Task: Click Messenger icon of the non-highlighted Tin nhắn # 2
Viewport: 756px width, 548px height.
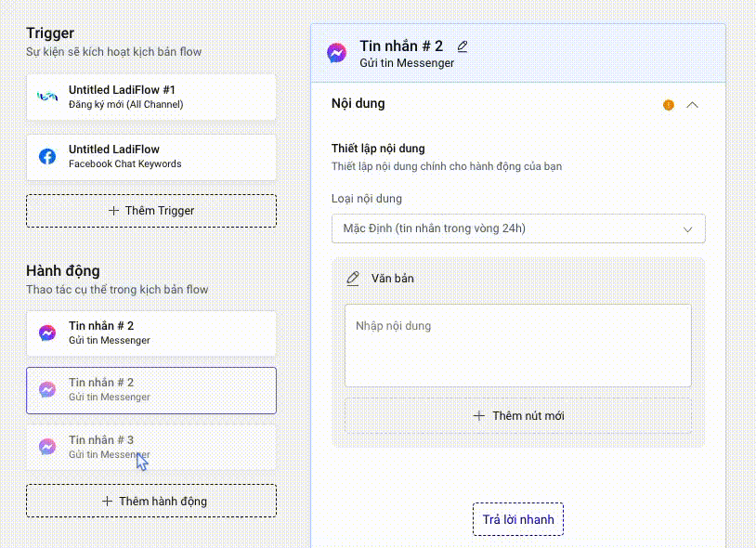Action: click(x=47, y=333)
